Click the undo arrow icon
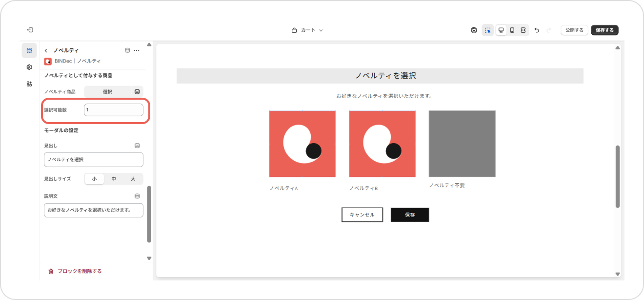The height and width of the screenshot is (300, 644). [x=537, y=30]
